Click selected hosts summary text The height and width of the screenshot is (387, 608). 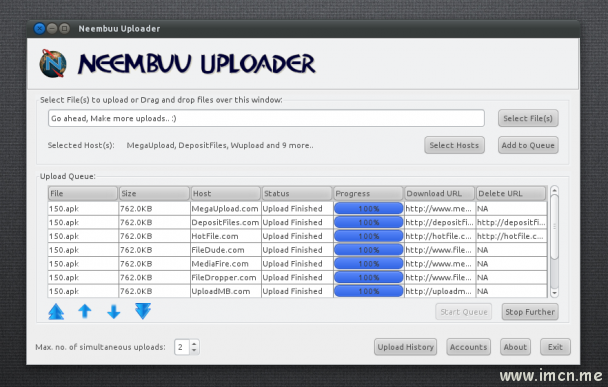coord(220,145)
